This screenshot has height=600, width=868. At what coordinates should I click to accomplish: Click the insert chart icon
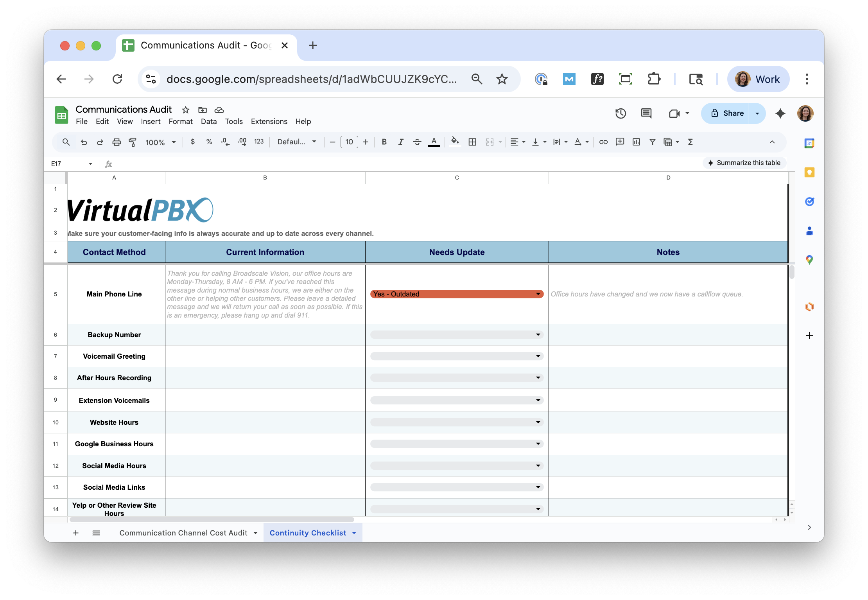[x=636, y=142]
